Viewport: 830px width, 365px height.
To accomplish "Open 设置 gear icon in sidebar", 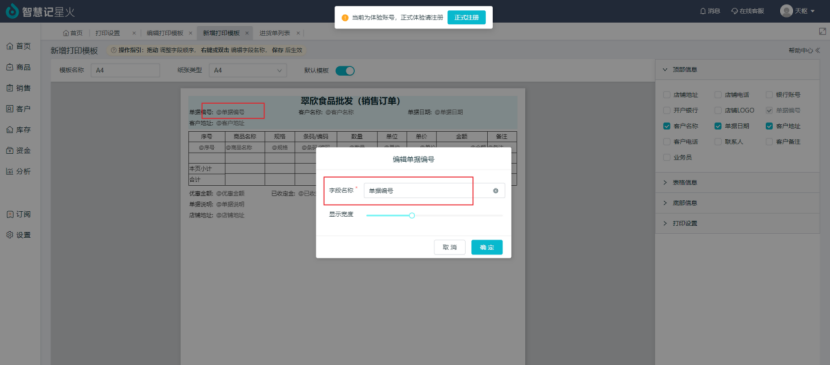I will 10,235.
